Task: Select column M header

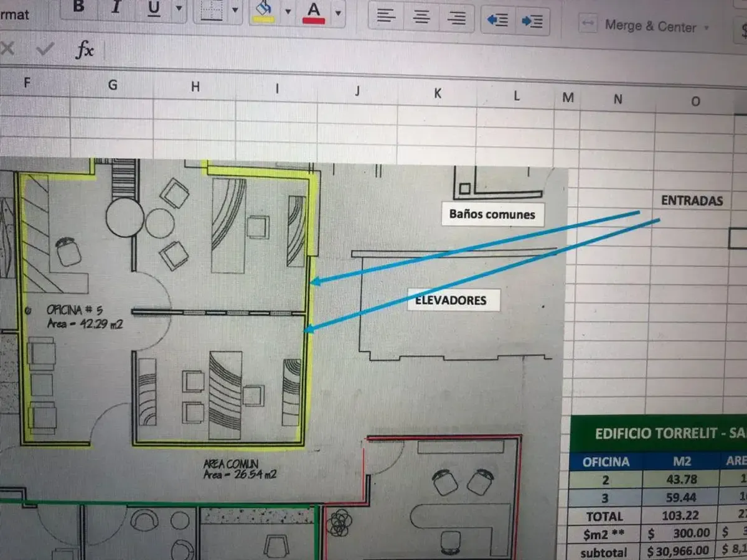Action: [x=568, y=97]
